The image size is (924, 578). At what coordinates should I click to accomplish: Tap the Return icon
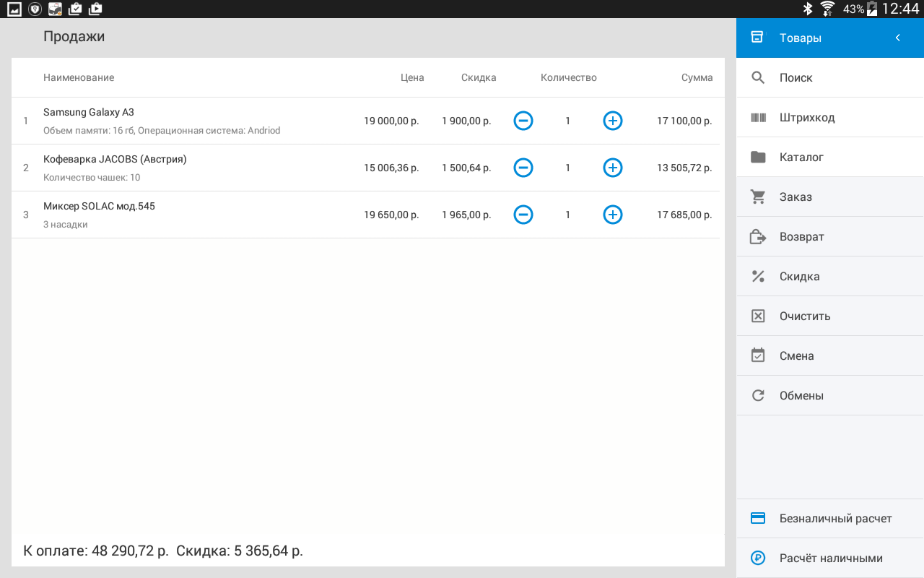758,237
